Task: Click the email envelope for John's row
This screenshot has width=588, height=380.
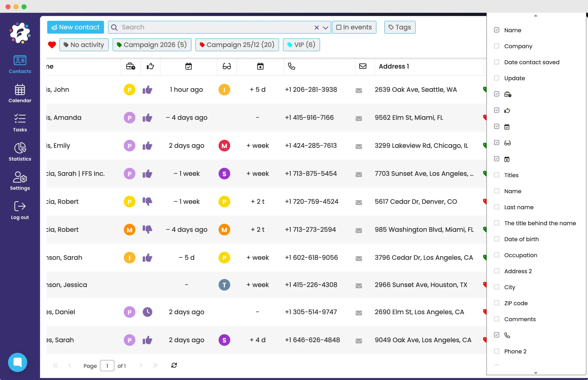Action: 359,90
